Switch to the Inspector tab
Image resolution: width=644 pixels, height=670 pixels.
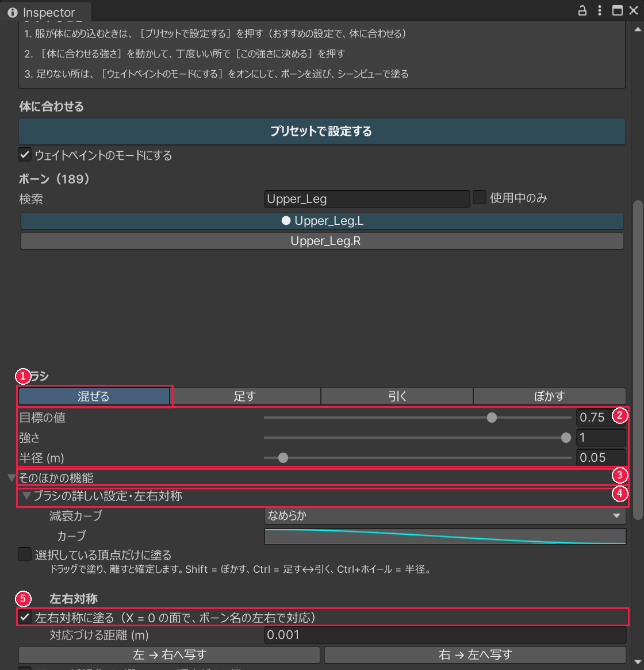tap(46, 13)
